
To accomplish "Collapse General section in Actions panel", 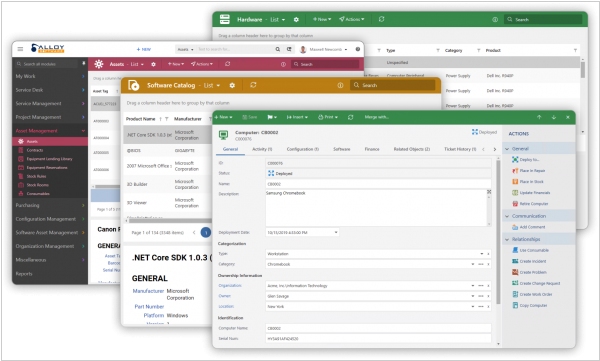I will (507, 149).
